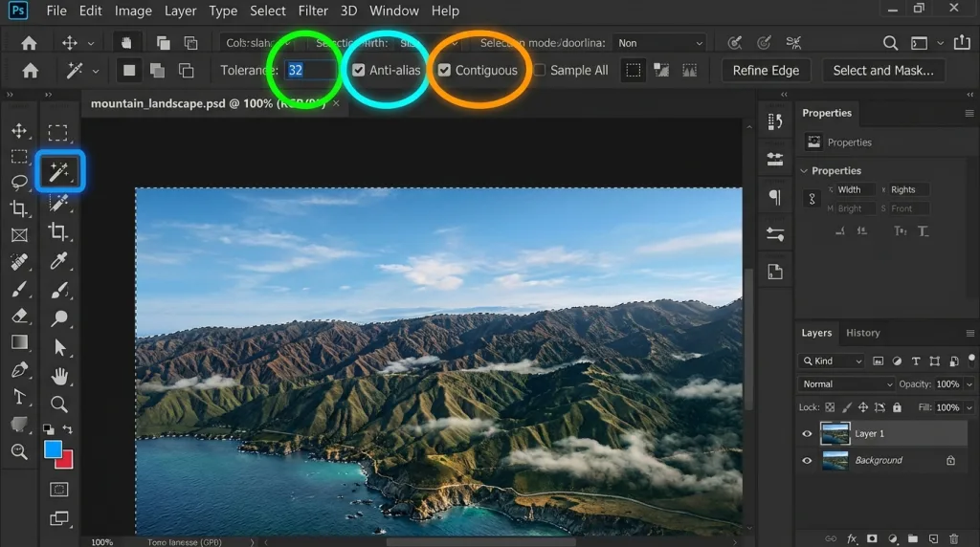Image resolution: width=980 pixels, height=547 pixels.
Task: Click the Share icon in top bar
Action: click(x=962, y=42)
